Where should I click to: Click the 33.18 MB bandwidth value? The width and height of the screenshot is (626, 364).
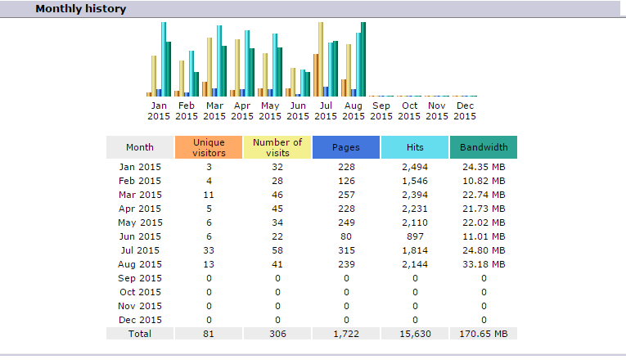484,265
